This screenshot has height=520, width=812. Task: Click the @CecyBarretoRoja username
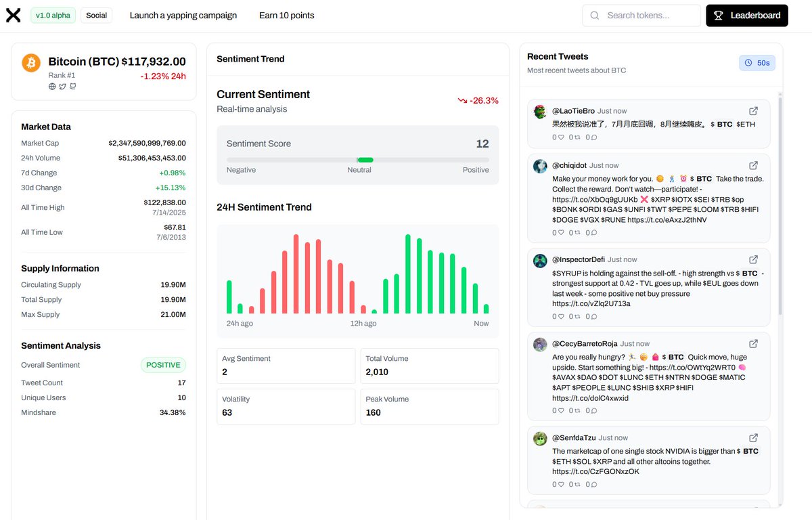point(585,343)
